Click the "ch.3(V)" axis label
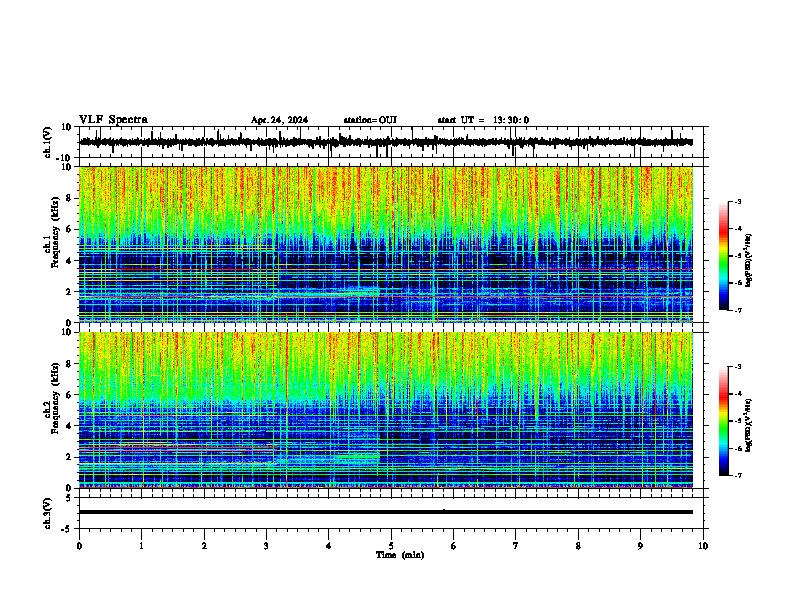 [x=48, y=513]
